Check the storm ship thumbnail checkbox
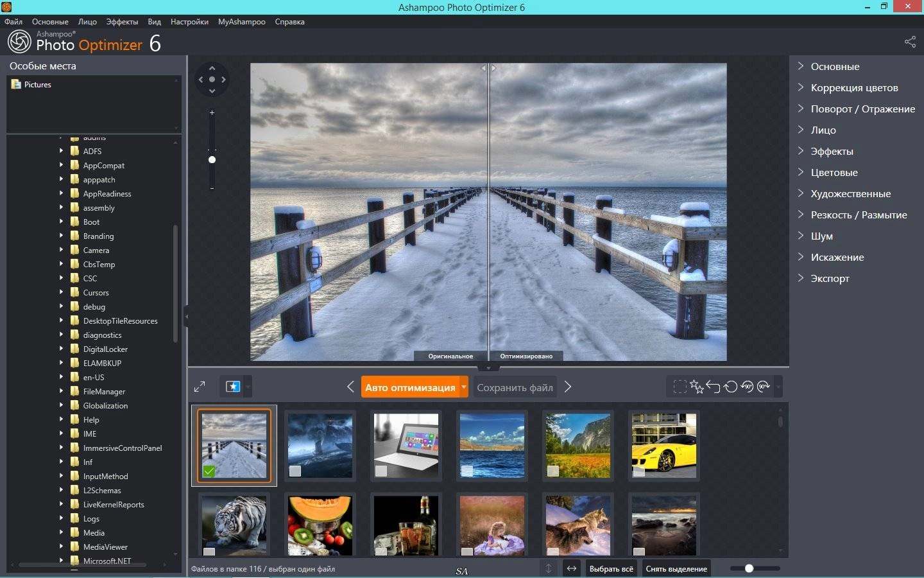The width and height of the screenshot is (924, 578). point(295,471)
